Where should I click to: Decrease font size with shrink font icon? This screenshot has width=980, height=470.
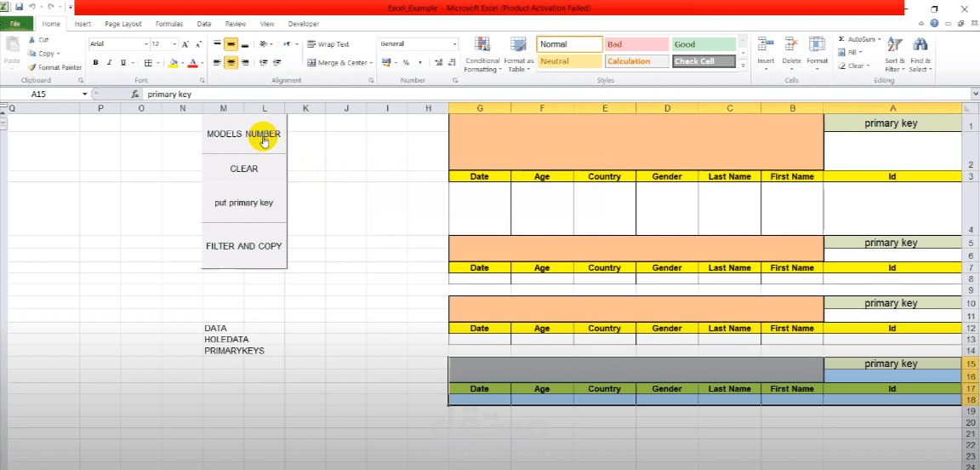(198, 44)
